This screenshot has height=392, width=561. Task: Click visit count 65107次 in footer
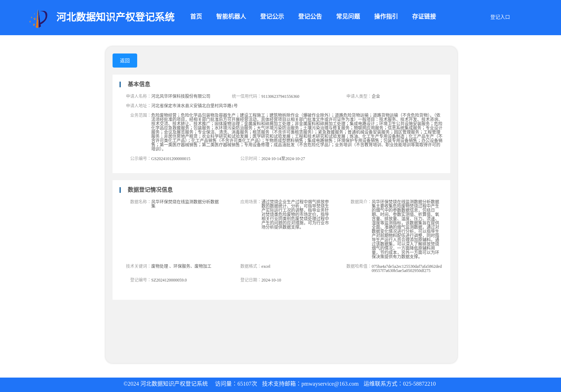(x=247, y=384)
